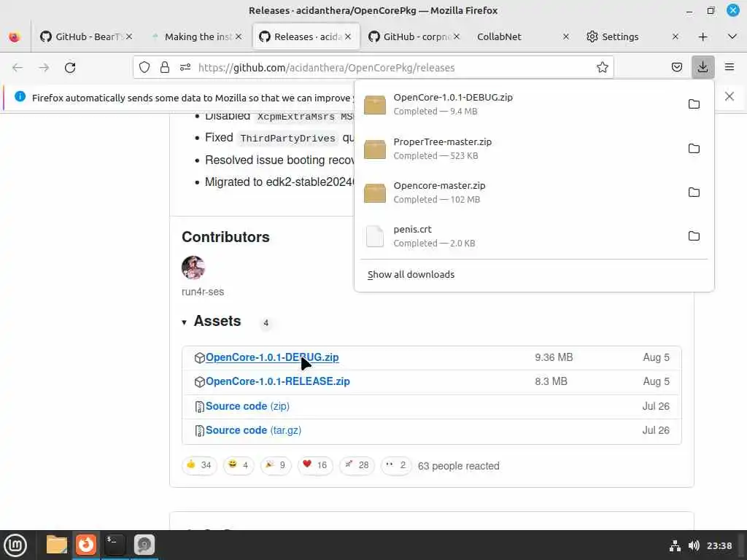Open downloaded Opencore-master.zip entry
This screenshot has height=560, width=747.
[519, 192]
